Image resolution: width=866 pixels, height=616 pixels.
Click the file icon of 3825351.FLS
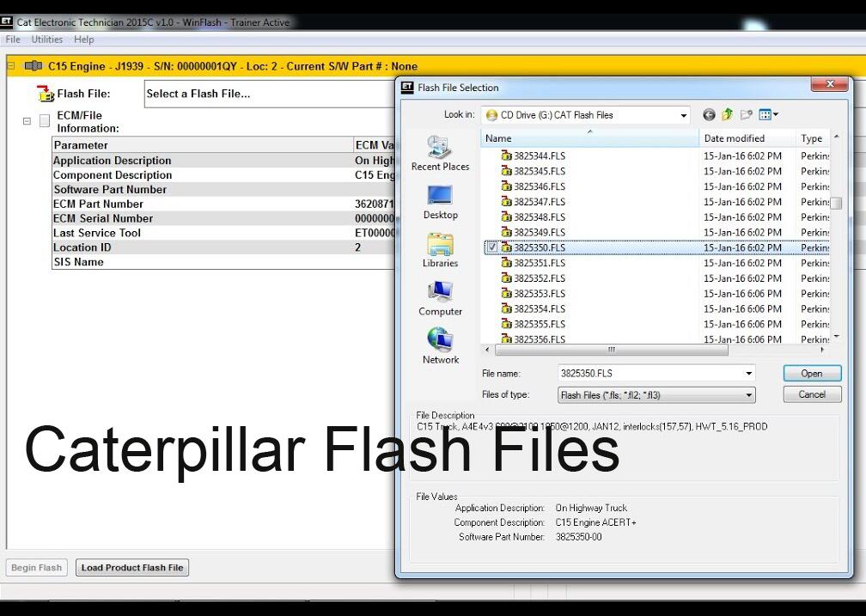coord(506,263)
